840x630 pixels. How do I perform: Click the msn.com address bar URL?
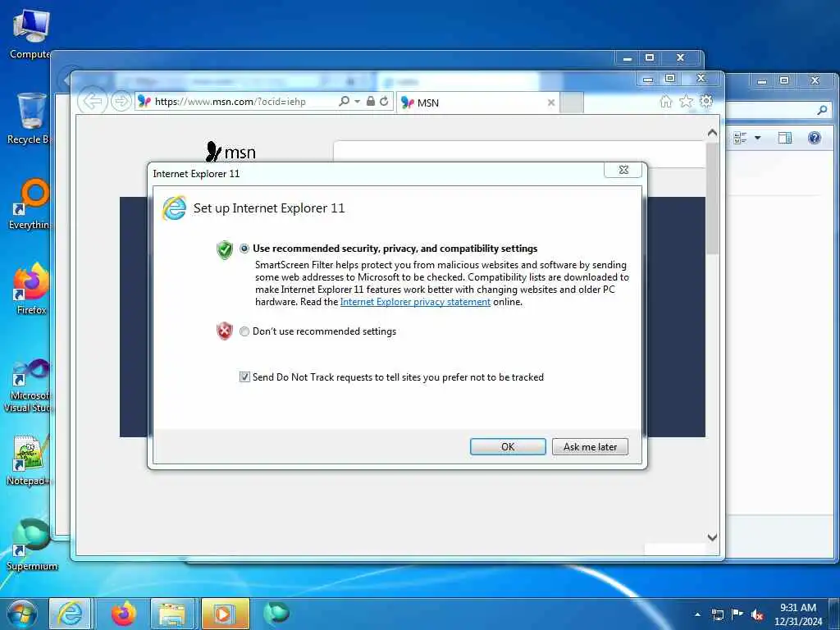(231, 101)
